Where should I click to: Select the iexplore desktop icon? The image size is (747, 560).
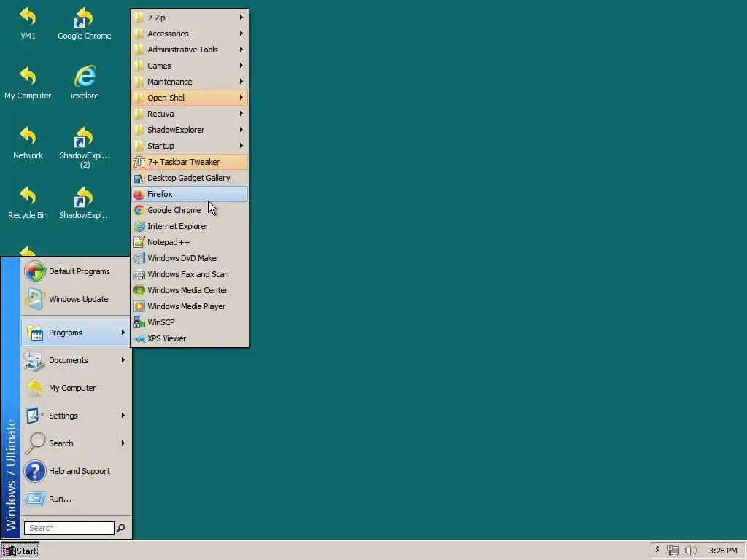click(85, 83)
